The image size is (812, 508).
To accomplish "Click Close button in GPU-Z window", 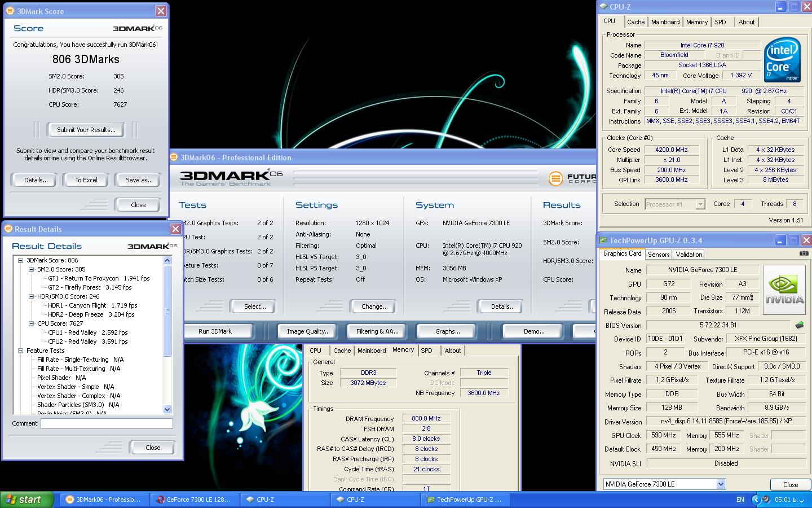I will (x=791, y=484).
